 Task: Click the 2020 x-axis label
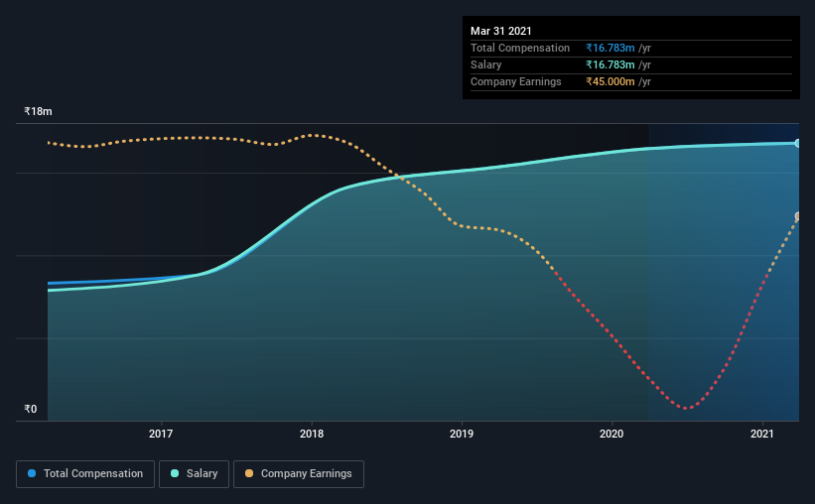(611, 434)
